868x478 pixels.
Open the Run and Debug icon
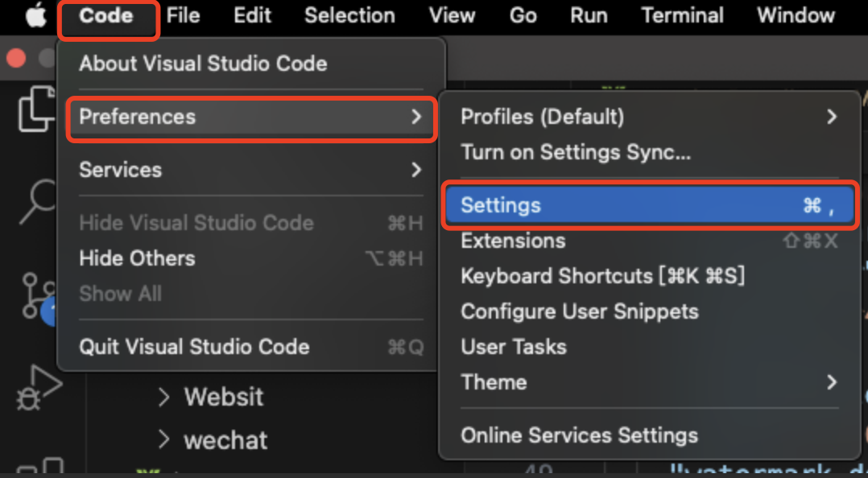click(39, 389)
